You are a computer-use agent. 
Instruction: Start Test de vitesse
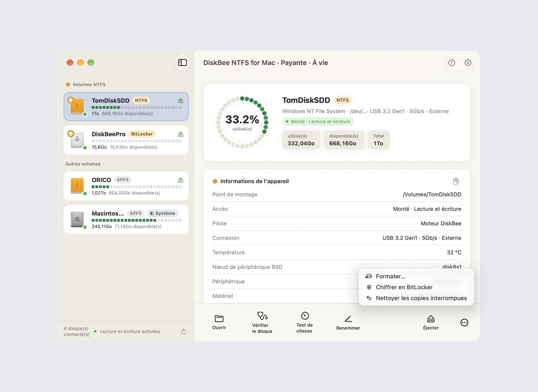(x=304, y=322)
